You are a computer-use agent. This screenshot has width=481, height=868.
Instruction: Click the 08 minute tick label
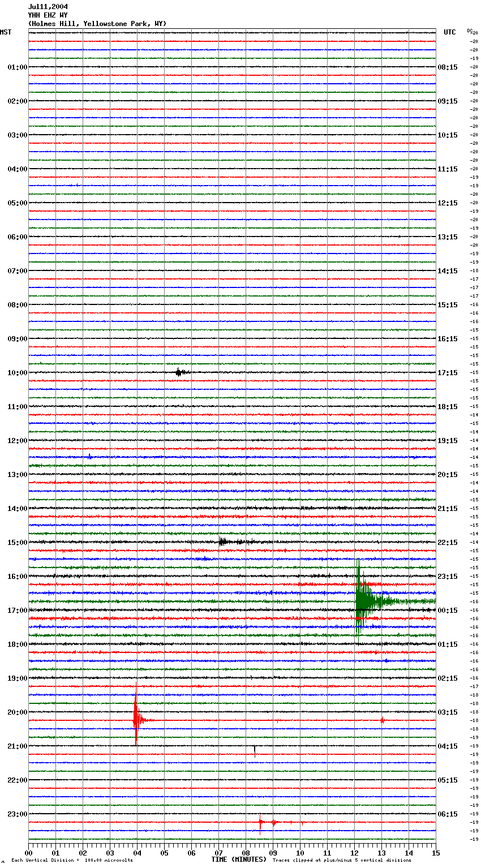click(246, 853)
